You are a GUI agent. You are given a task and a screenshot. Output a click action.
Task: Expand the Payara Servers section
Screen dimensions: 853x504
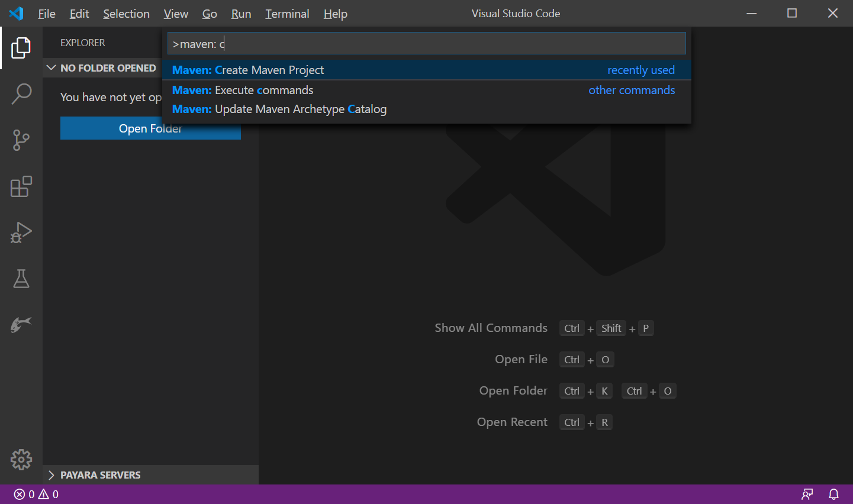click(x=95, y=475)
